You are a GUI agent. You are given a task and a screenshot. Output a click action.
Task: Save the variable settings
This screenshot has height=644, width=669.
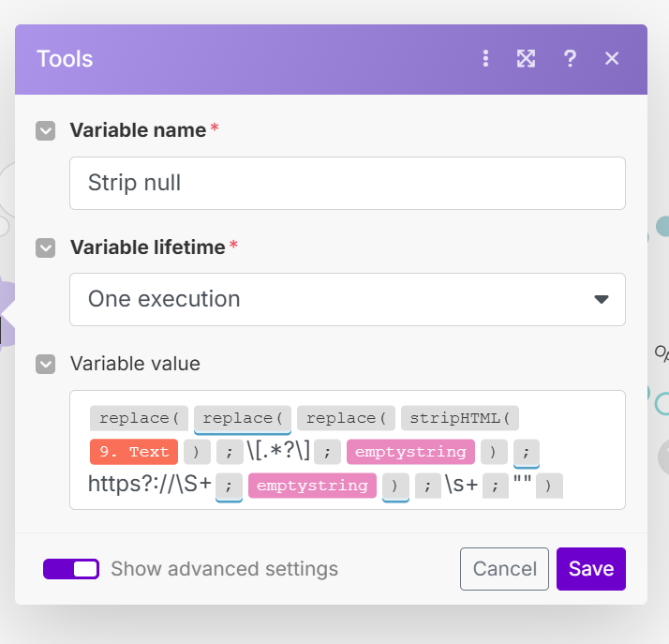click(590, 569)
